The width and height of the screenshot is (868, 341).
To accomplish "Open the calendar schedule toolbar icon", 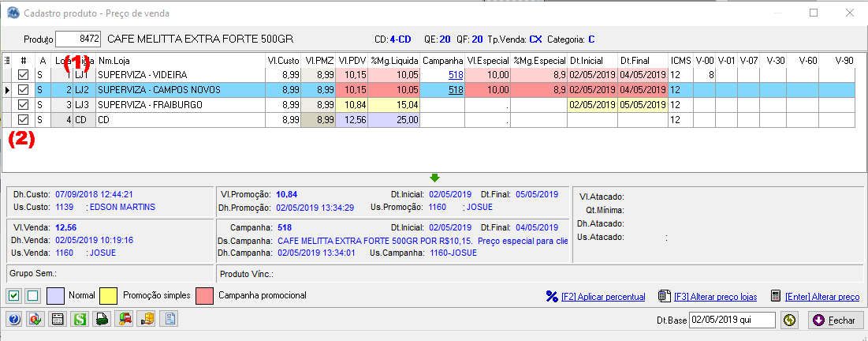I will pos(58,320).
